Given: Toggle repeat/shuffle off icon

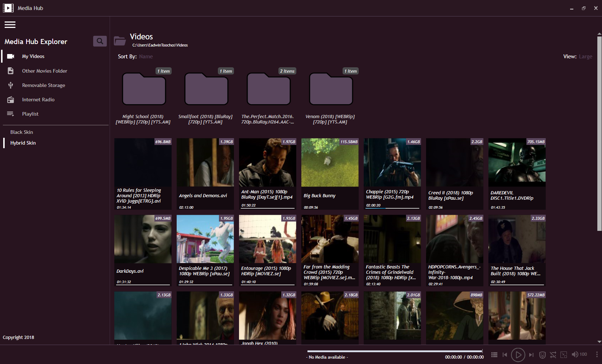Looking at the screenshot, I should (x=553, y=355).
